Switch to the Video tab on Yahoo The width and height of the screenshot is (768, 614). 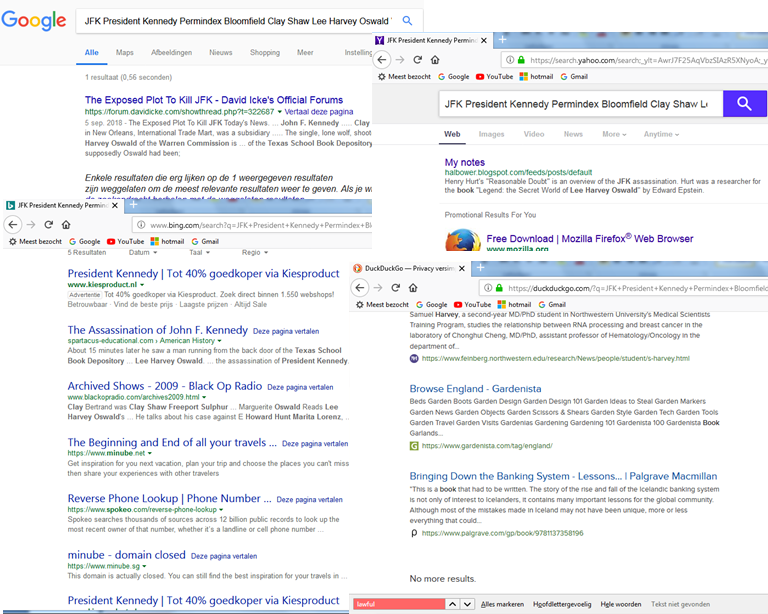coord(534,134)
